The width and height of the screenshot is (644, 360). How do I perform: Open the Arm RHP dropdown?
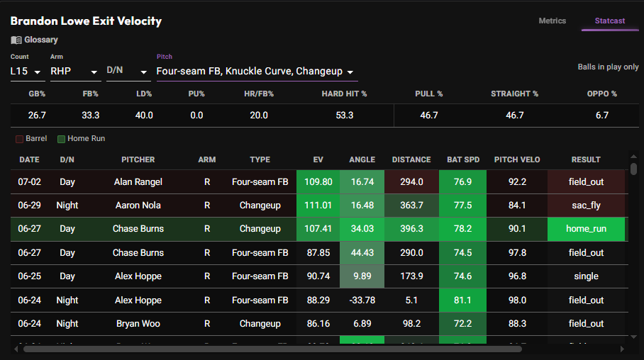click(x=74, y=72)
